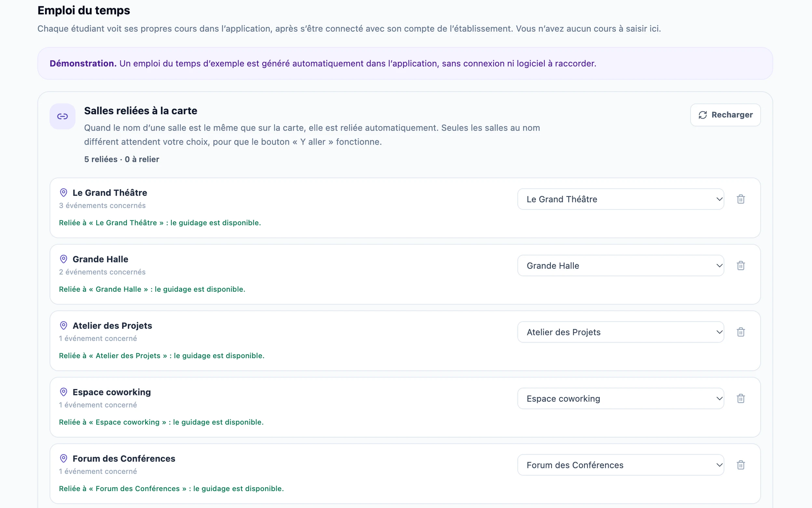
Task: Click the "5 reliées · 0 à relier" status
Action: point(121,159)
